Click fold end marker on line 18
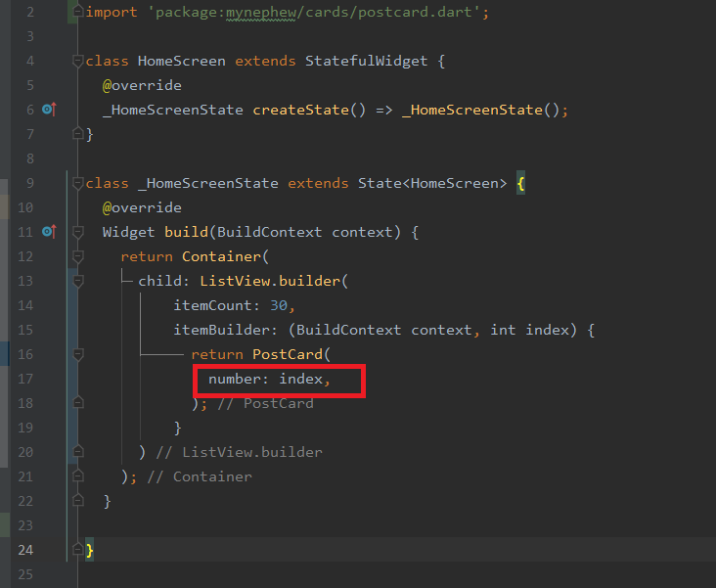The image size is (716, 588). (78, 402)
